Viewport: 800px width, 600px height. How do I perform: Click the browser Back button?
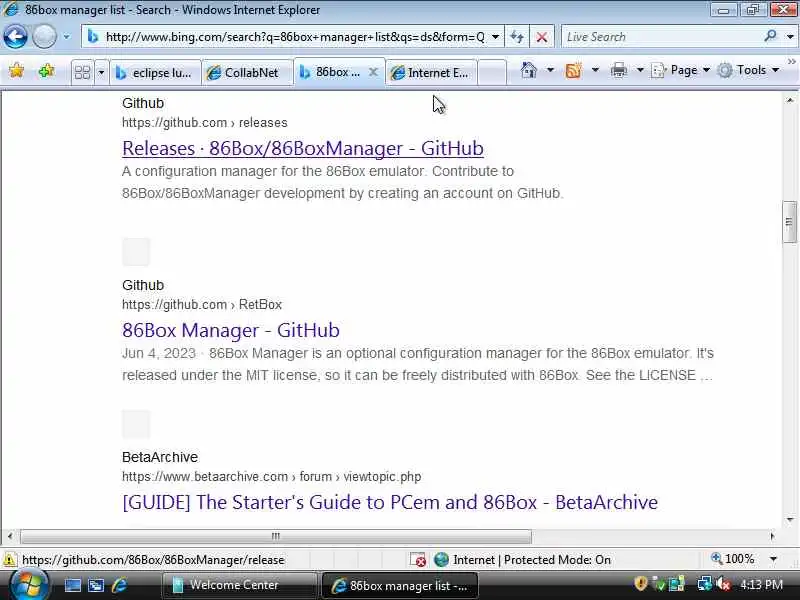[15, 37]
